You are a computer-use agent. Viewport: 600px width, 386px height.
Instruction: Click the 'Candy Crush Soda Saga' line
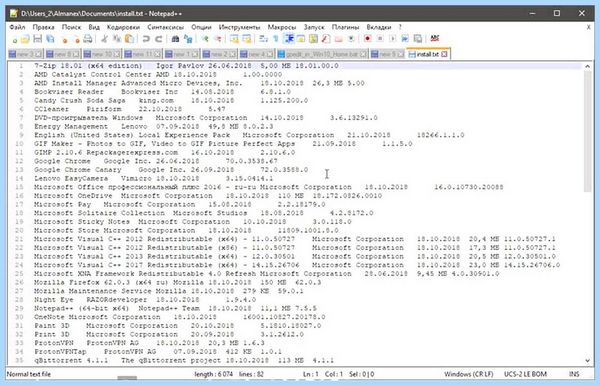(x=171, y=101)
